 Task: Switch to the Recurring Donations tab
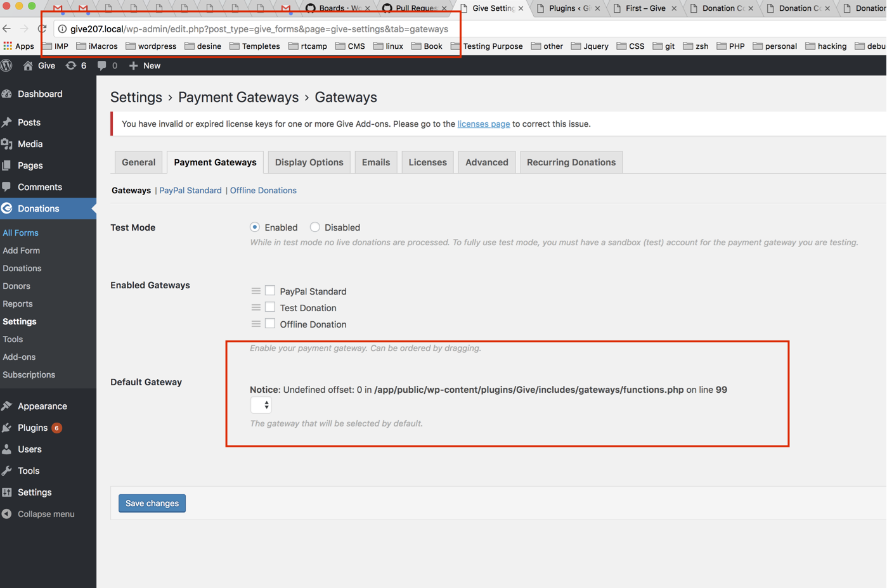[x=571, y=162]
